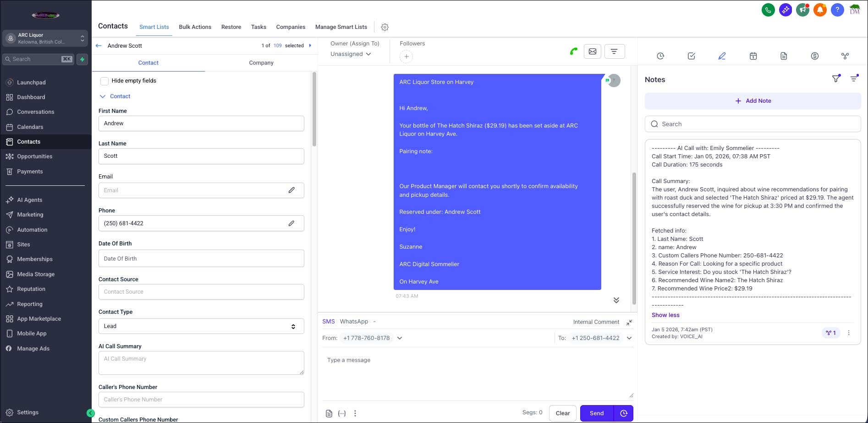
Task: Click Show less on the AI call note
Action: click(665, 315)
